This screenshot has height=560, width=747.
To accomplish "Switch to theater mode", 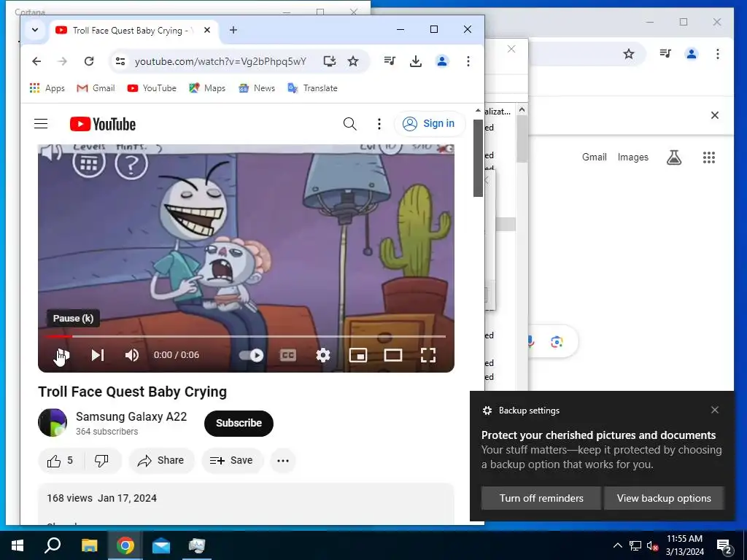I will [393, 355].
